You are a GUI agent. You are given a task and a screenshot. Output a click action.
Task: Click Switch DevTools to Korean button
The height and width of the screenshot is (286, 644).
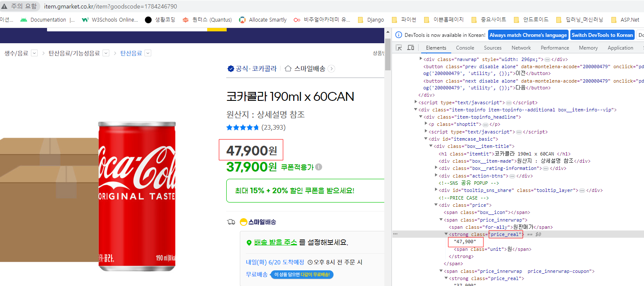pyautogui.click(x=602, y=35)
